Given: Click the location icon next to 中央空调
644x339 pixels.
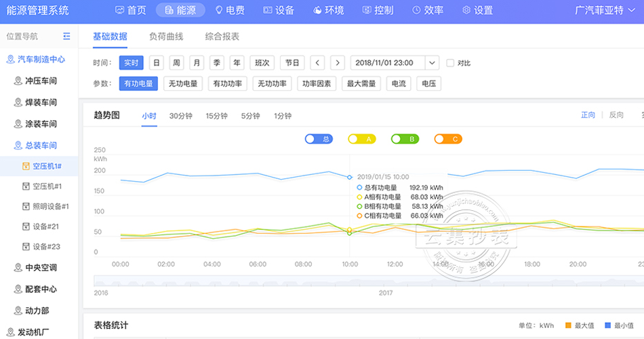Looking at the screenshot, I should pyautogui.click(x=18, y=268).
